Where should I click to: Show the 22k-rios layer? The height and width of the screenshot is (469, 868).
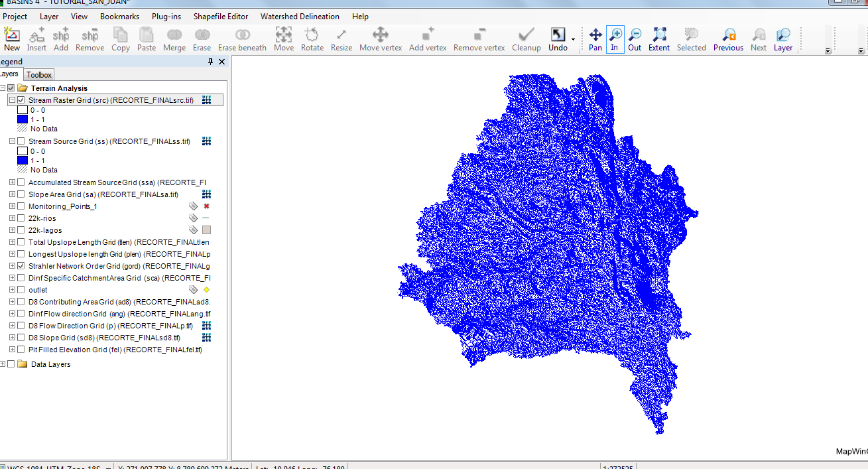[21, 218]
